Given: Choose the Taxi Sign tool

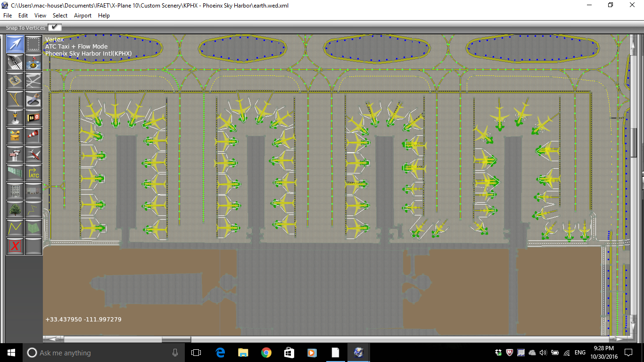Looking at the screenshot, I should point(33,117).
